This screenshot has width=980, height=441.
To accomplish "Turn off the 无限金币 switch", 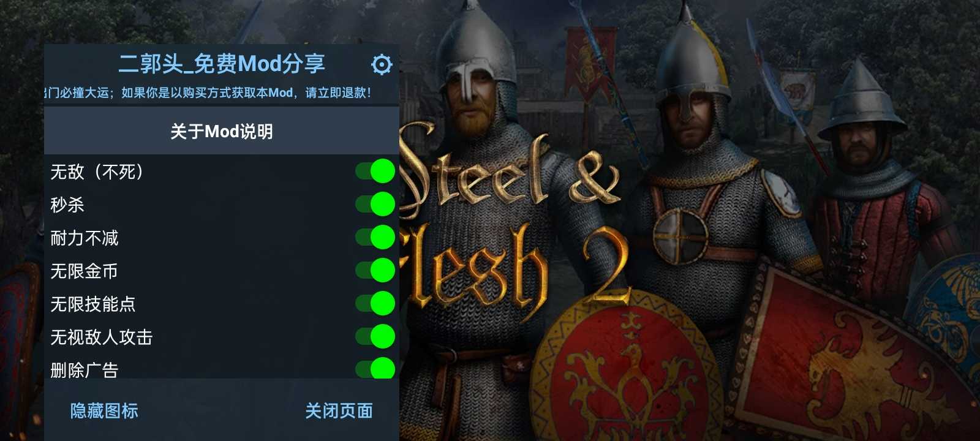I will pyautogui.click(x=375, y=270).
